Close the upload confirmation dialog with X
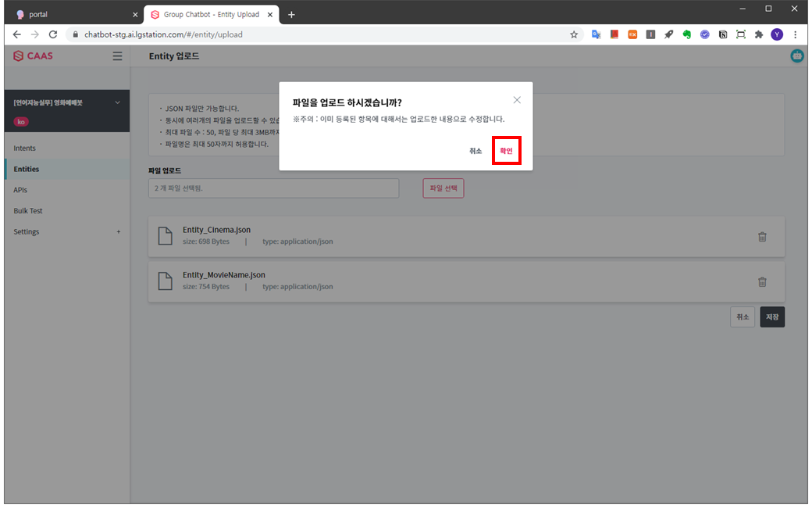This screenshot has height=508, width=812. 517,100
